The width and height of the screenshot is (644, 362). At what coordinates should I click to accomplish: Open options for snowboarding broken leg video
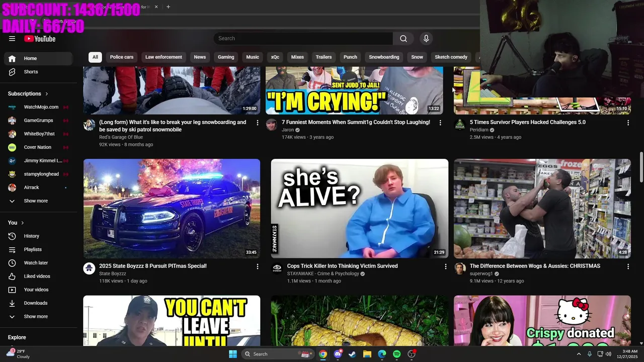coord(258,123)
